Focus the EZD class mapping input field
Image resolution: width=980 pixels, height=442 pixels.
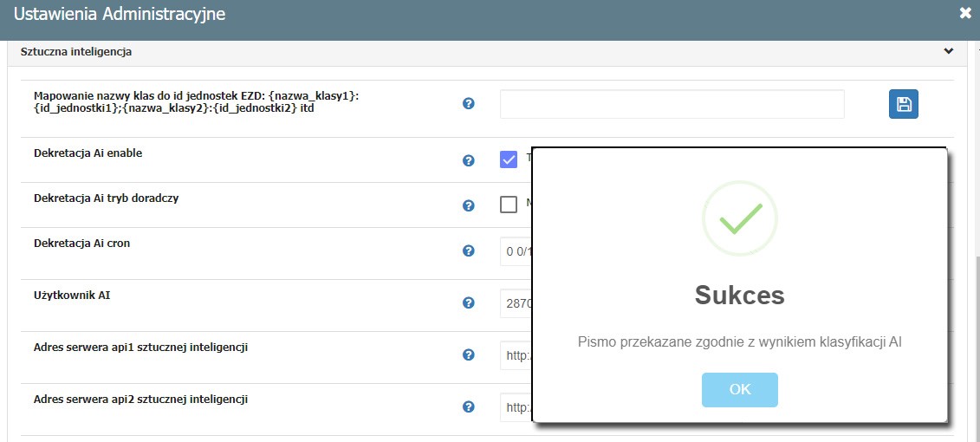pos(672,104)
